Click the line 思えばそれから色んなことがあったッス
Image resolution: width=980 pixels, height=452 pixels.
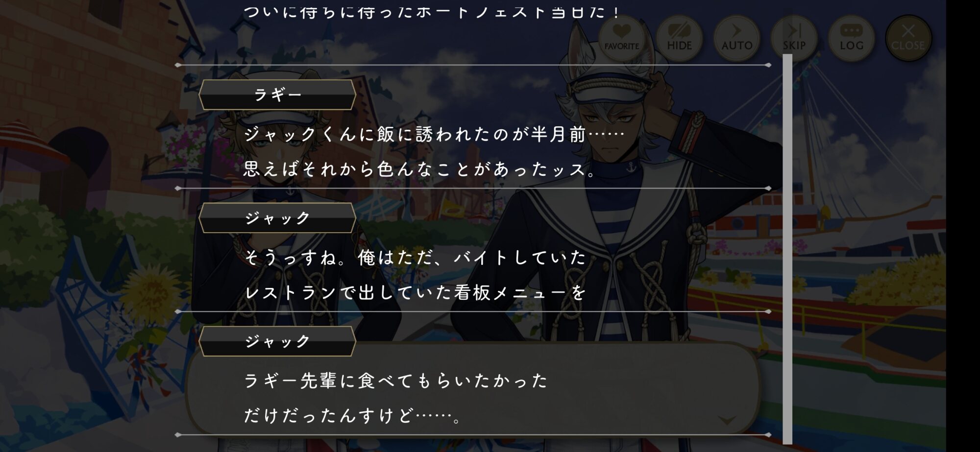click(420, 169)
